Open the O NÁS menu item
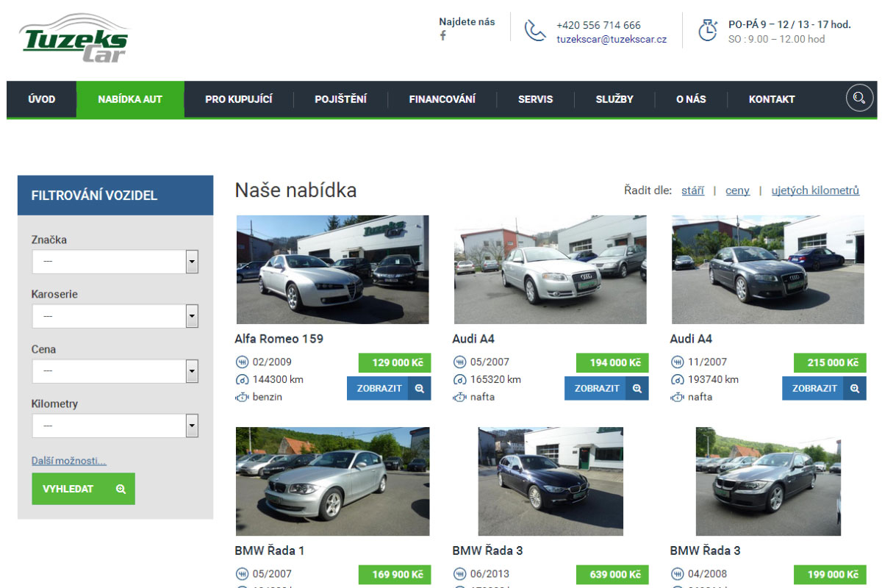Viewport: 882px width, 588px height. (x=691, y=99)
